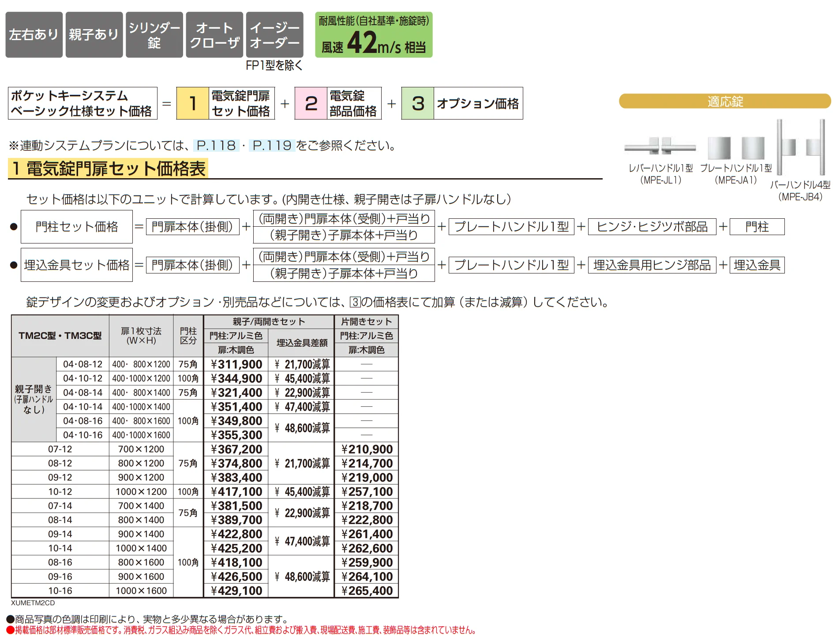Click the ¥ 45,400減算 cell in the 04・10-12 row

pos(302,378)
